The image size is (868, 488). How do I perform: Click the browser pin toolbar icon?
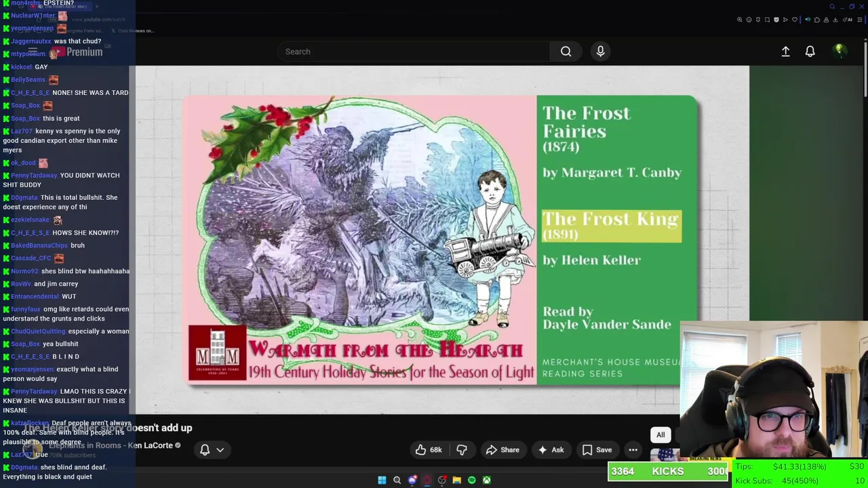(758, 20)
